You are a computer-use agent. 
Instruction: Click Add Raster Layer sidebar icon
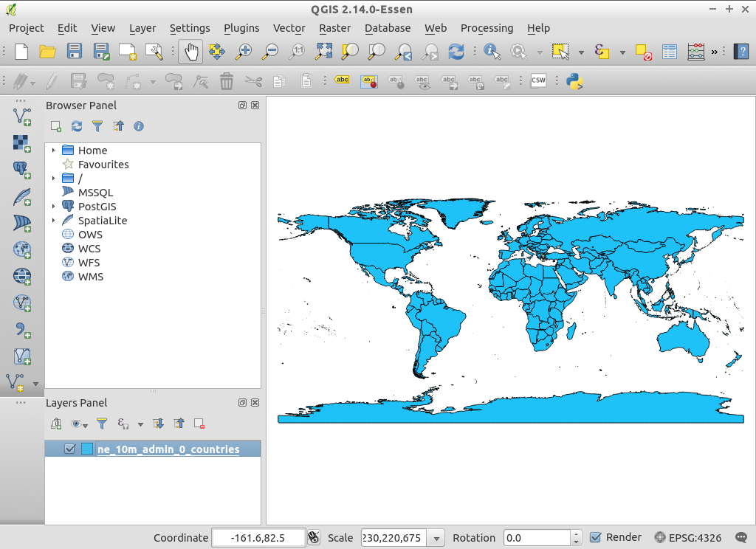[21, 144]
